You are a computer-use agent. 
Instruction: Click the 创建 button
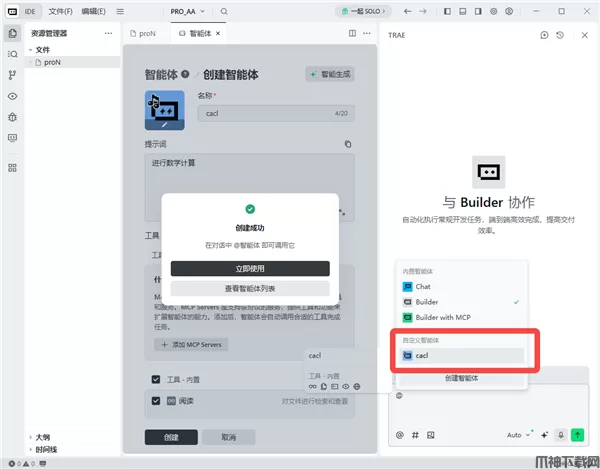[x=171, y=437]
